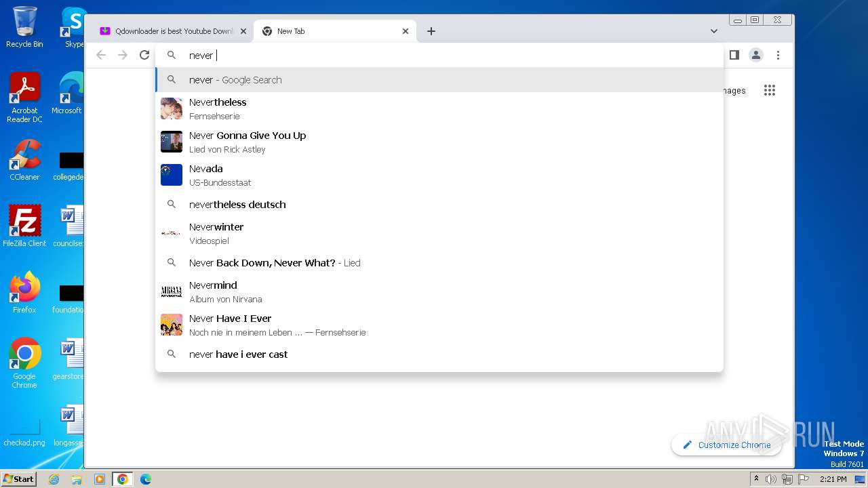Open the Action Center flag icon
The height and width of the screenshot is (488, 868).
(x=804, y=479)
